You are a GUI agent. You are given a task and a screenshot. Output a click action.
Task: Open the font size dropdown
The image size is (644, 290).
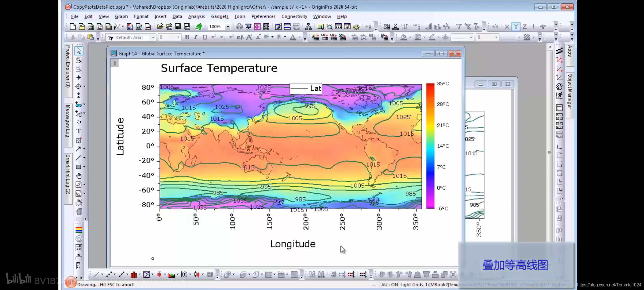tap(178, 38)
